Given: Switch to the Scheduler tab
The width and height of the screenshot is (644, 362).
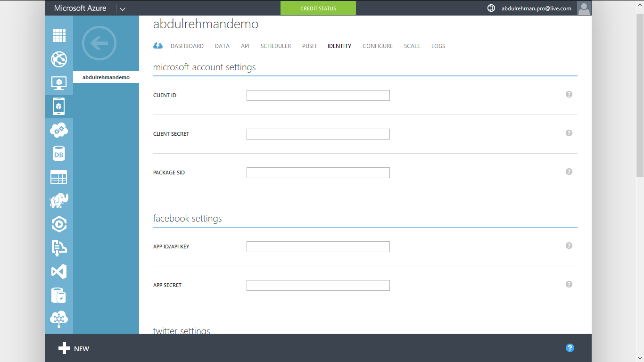Looking at the screenshot, I should click(276, 46).
